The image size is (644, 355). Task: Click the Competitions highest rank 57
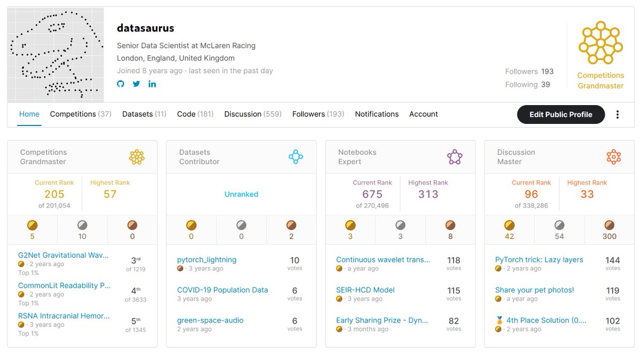pos(110,194)
